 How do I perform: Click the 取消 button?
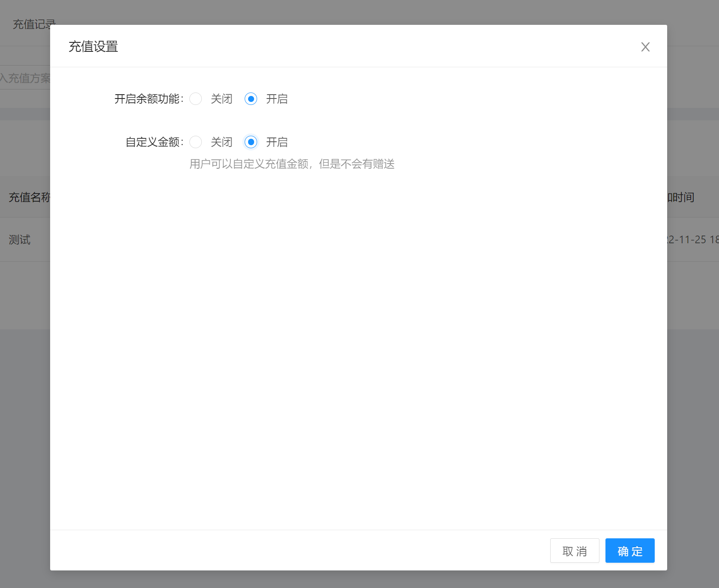point(574,551)
